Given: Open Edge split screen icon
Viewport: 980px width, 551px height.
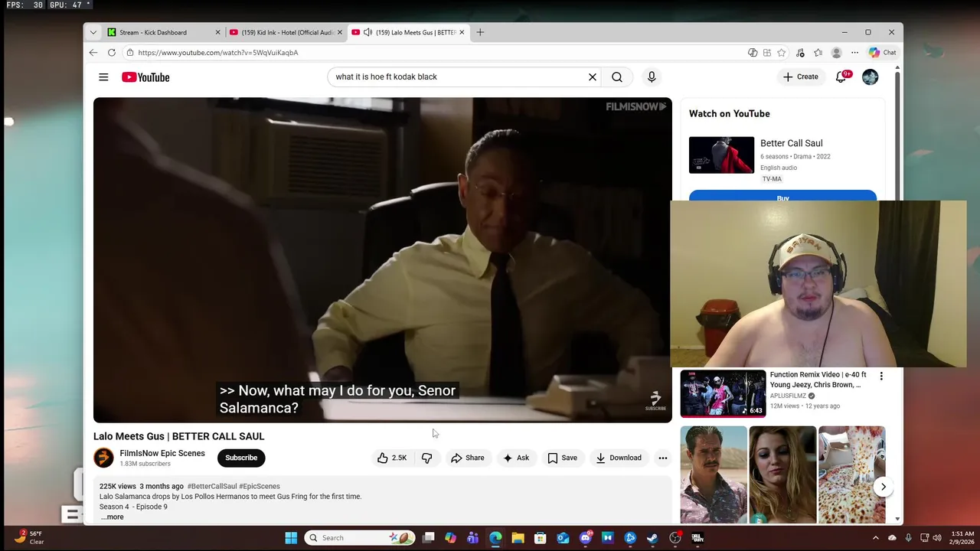Looking at the screenshot, I should point(767,53).
